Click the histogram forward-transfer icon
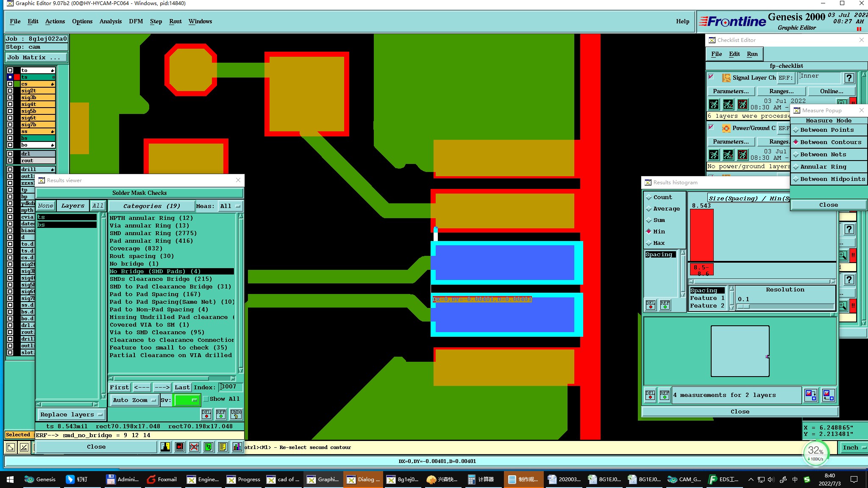This screenshot has width=868, height=488. [811, 395]
